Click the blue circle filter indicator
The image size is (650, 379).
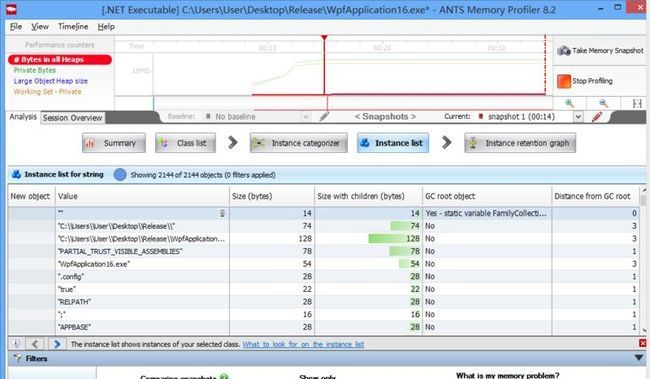point(120,175)
